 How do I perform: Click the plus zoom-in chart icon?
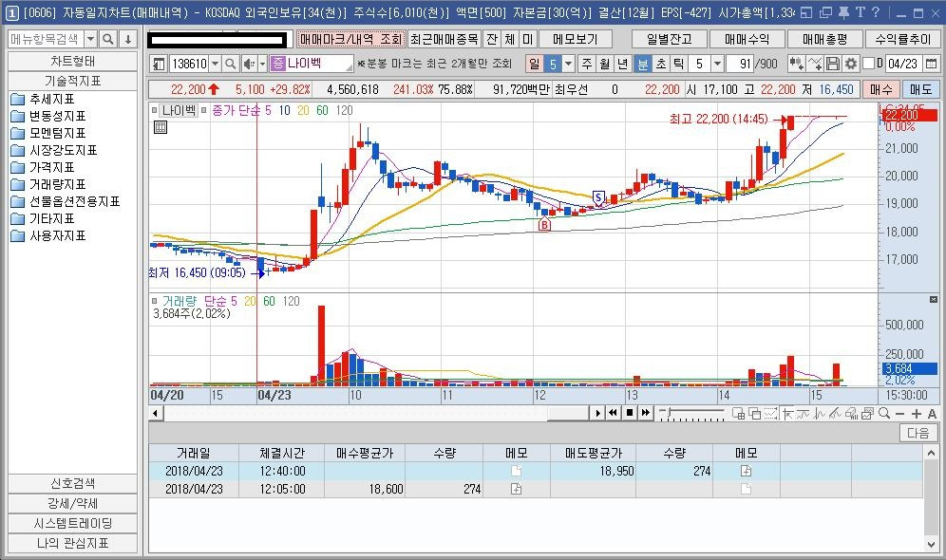(916, 414)
